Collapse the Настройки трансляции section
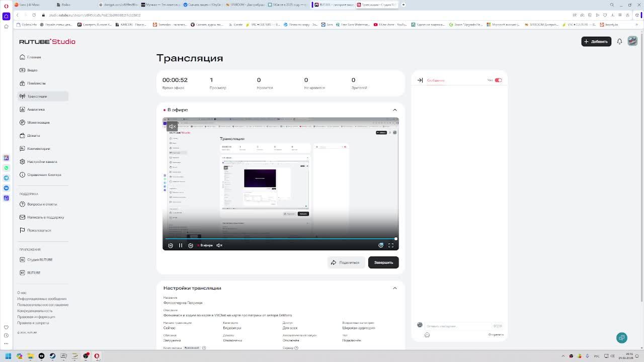Viewport: 644px width, 362px height. 394,288
